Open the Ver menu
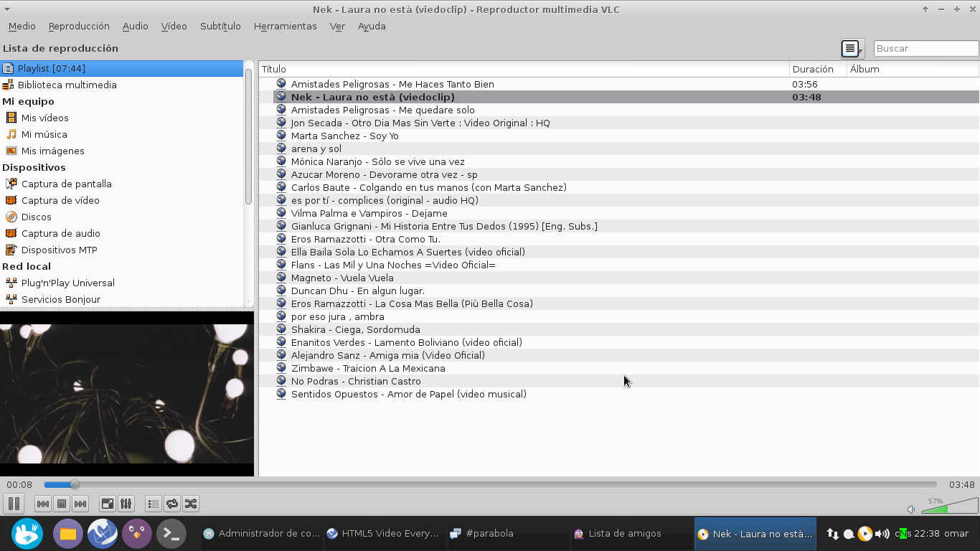The height and width of the screenshot is (551, 980). coord(337,26)
